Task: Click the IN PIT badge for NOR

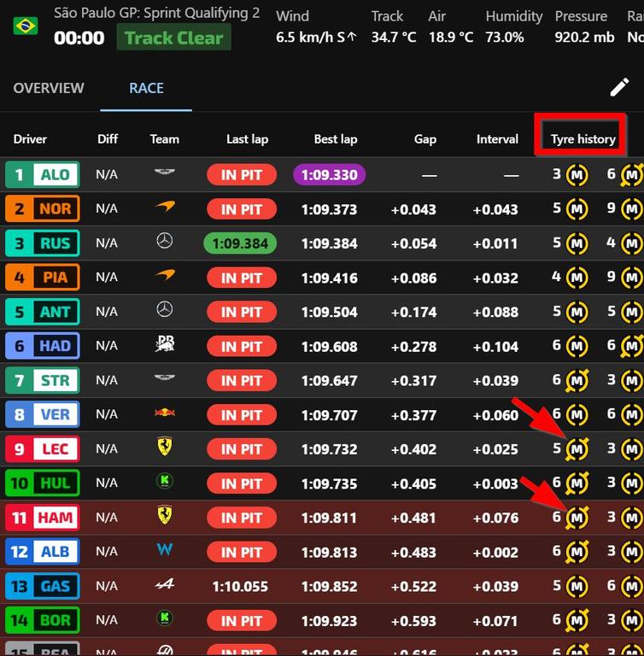Action: pos(242,209)
